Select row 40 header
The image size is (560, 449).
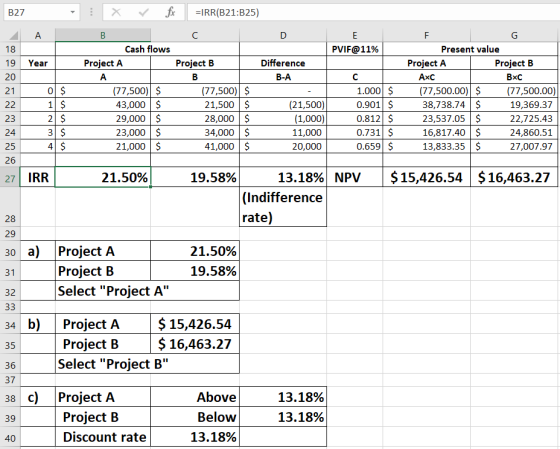[10, 437]
